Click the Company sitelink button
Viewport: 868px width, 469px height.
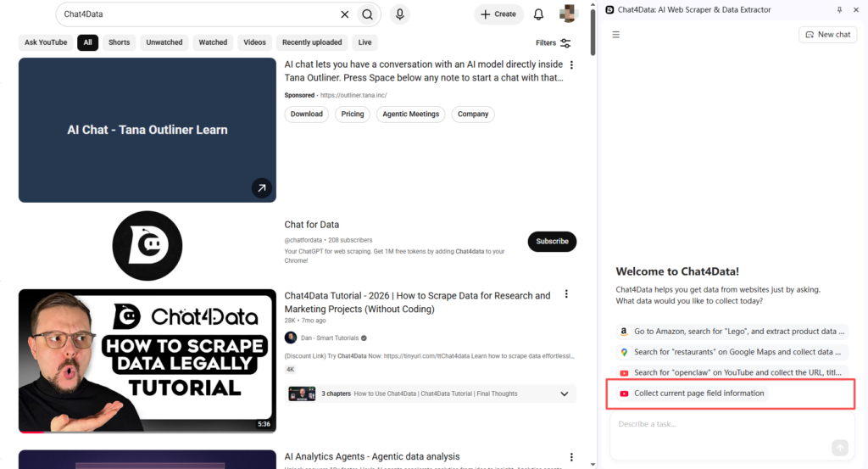(x=473, y=114)
